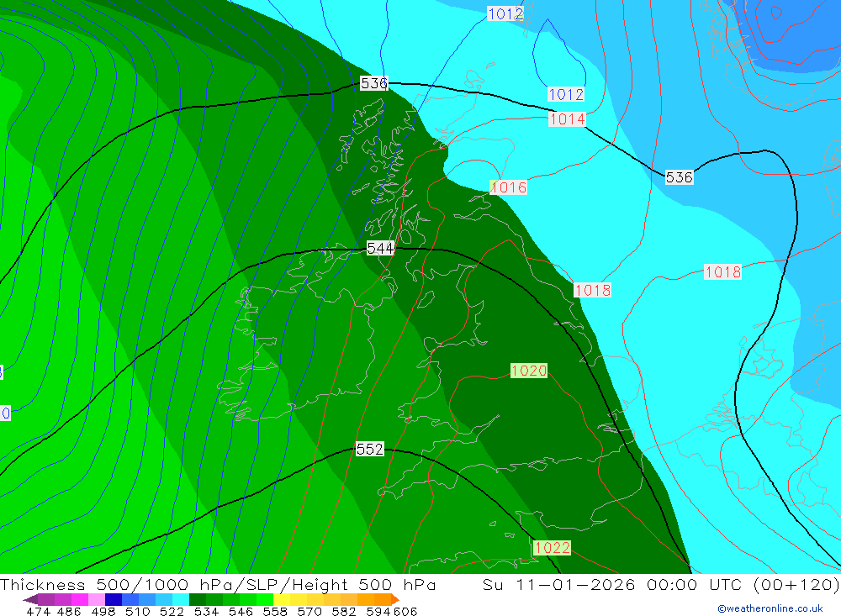Image resolution: width=841 pixels, height=616 pixels.
Task: Click the 510 legend value
Action: 137,612
